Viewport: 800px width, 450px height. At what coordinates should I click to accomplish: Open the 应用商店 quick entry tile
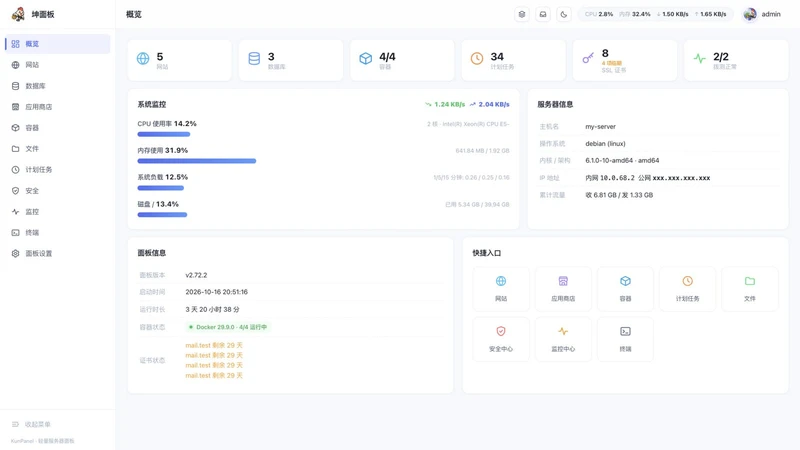point(563,289)
